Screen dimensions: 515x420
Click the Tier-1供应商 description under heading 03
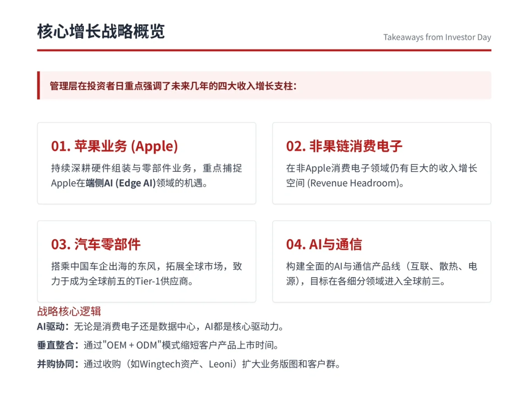[x=147, y=274]
